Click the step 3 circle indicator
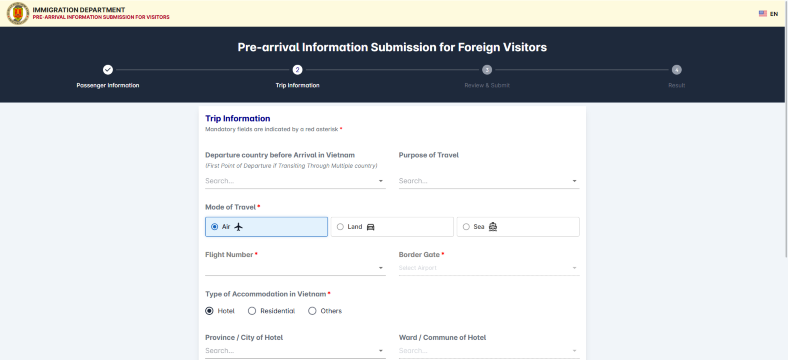The height and width of the screenshot is (360, 788). [x=487, y=70]
